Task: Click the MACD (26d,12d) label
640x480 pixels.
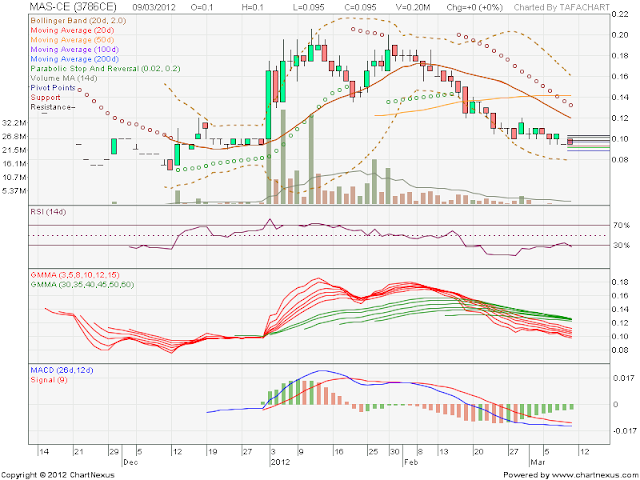Action: point(62,370)
